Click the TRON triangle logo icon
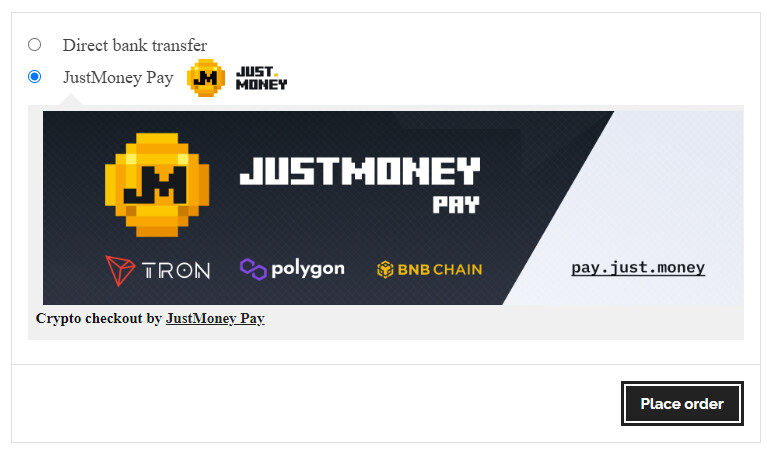The width and height of the screenshot is (775, 458). 120,271
